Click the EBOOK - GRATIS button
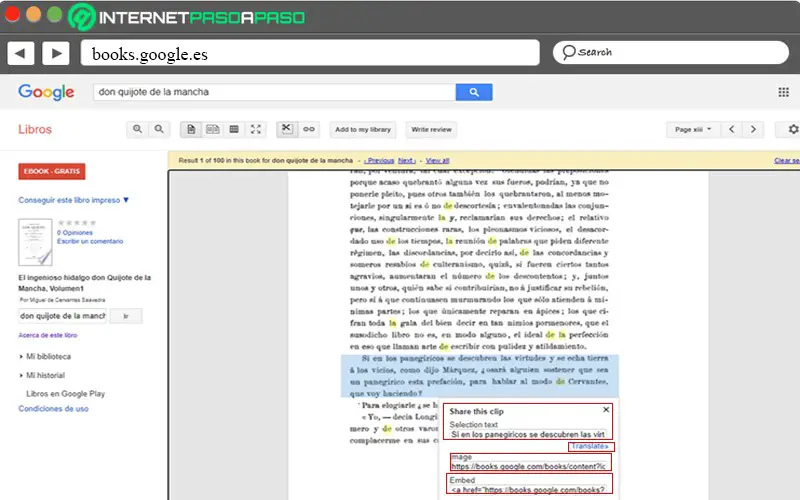 tap(52, 171)
